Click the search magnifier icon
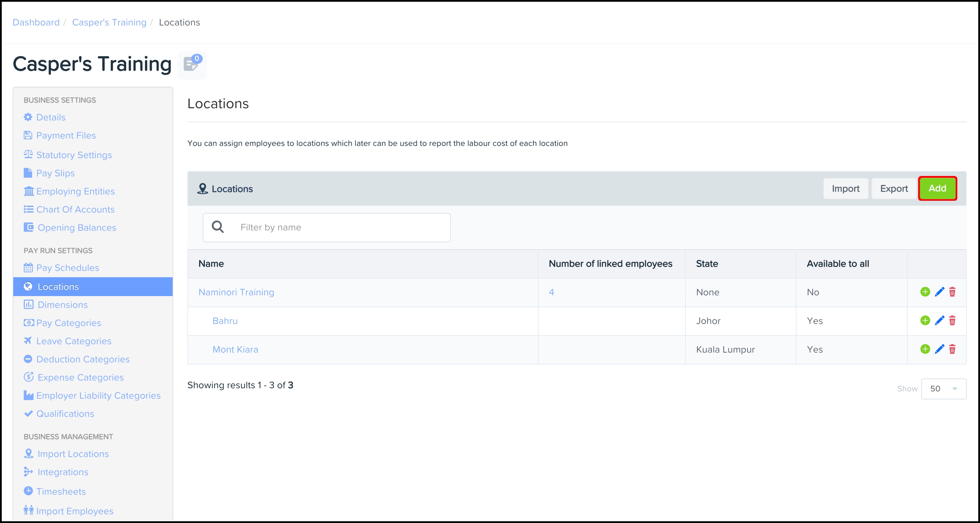The width and height of the screenshot is (980, 523). 218,227
